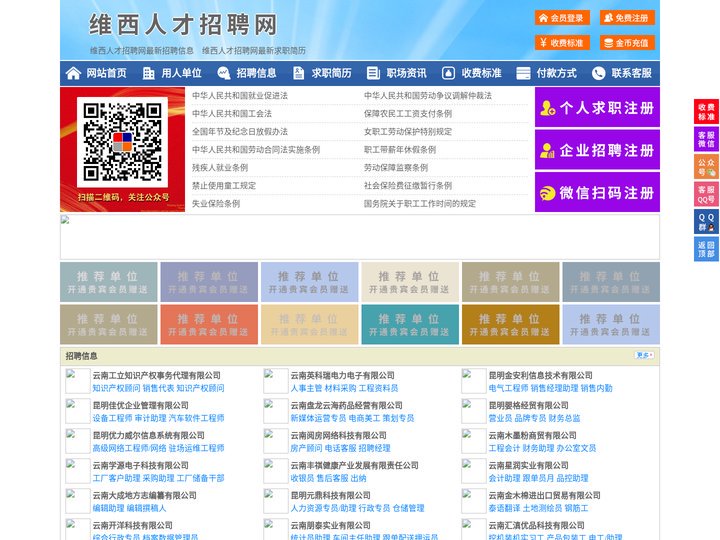
Task: Click the 客服QQ号 sidebar icon
Action: (x=706, y=194)
